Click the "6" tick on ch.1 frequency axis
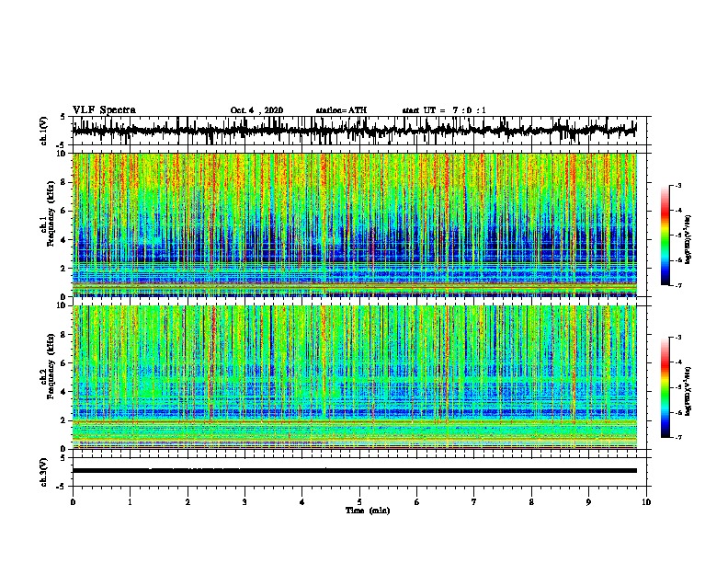This screenshot has height=563, width=728. click(65, 211)
